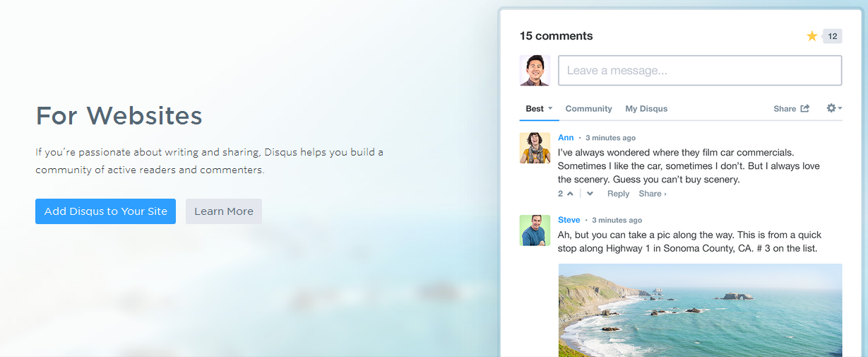Click the Ann username link

coord(566,138)
